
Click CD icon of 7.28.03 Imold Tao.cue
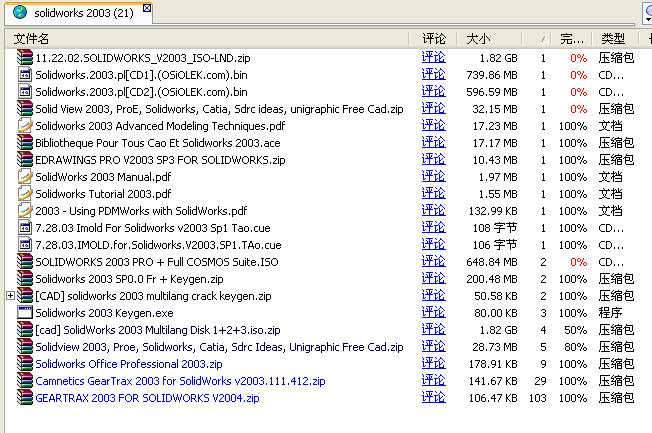pyautogui.click(x=25, y=228)
